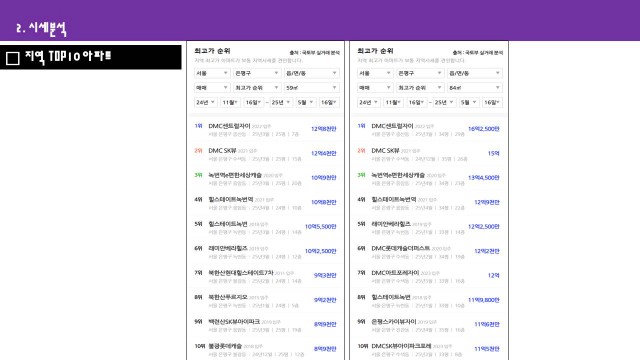Viewport: 640px width, 360px height.
Task: Click the 최고가 순위 heading in 84㎡ panel
Action: [375, 51]
